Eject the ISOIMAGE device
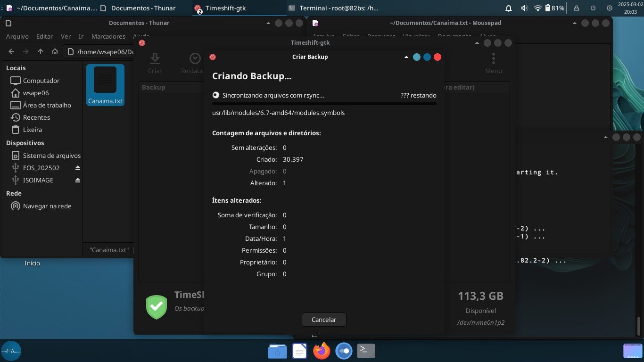 78,181
